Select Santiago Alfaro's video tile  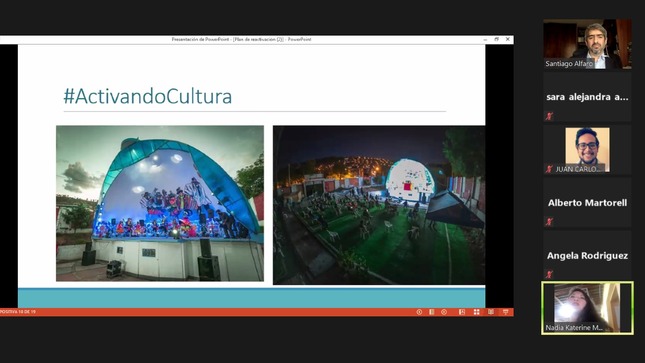(587, 44)
